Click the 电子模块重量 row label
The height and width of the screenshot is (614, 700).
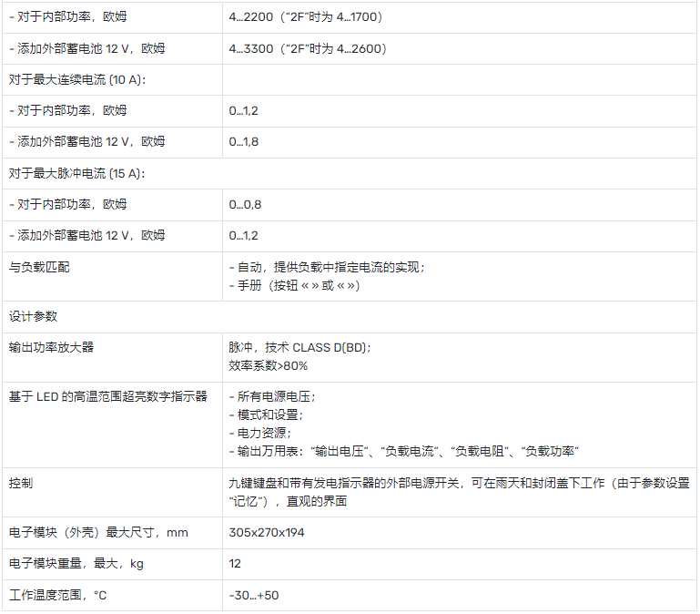coord(76,563)
